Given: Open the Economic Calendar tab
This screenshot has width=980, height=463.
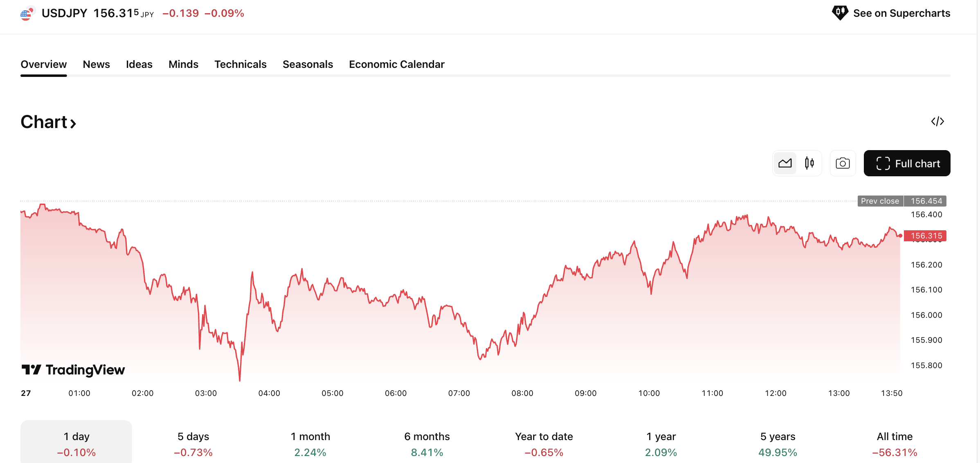Looking at the screenshot, I should [396, 64].
